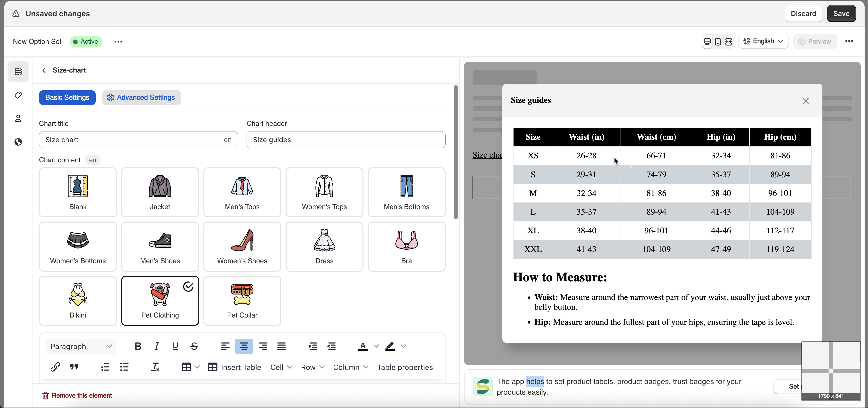Open the Paragraph style dropdown
This screenshot has width=868, height=408.
pos(81,346)
